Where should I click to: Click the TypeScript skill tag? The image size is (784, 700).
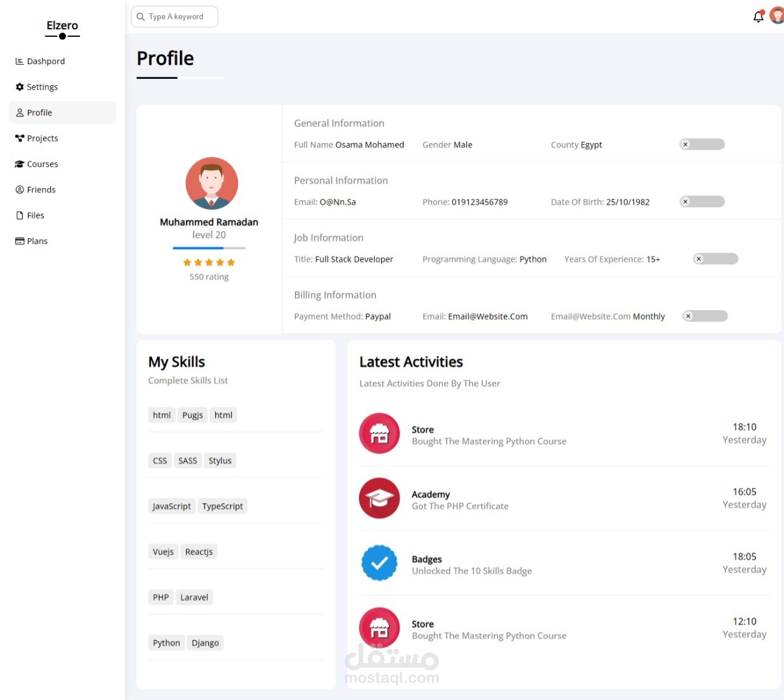[x=222, y=506]
